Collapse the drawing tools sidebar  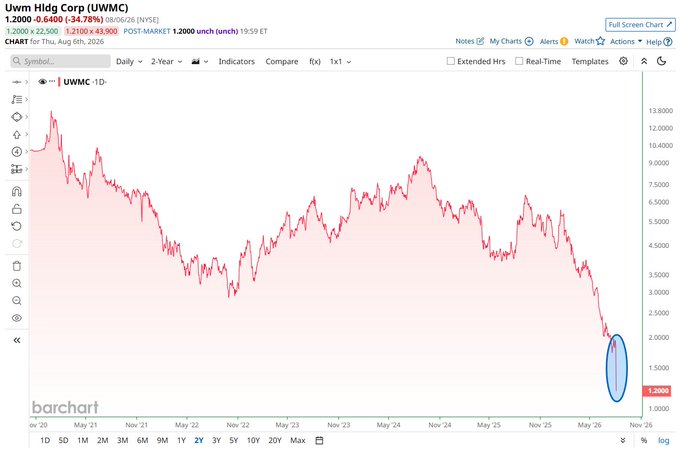coord(17,340)
